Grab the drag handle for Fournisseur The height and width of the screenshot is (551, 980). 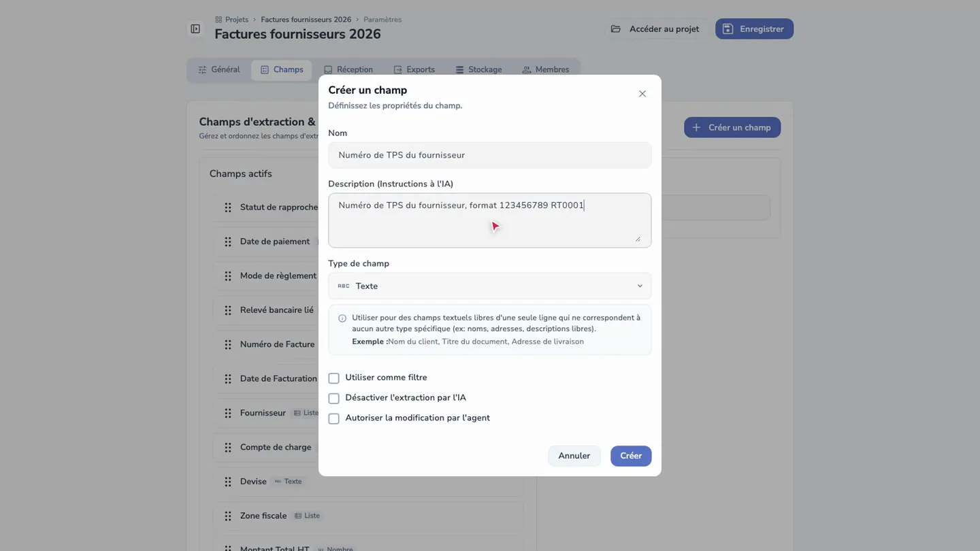[228, 413]
